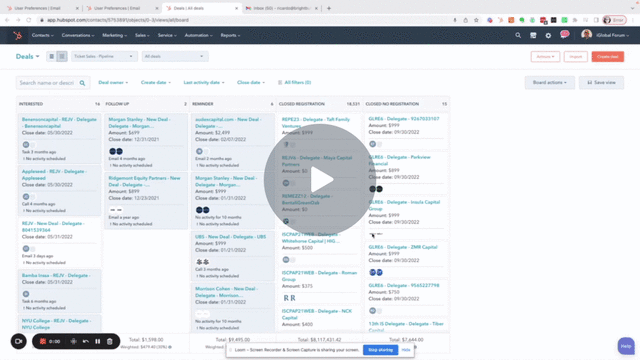Pause the Loom recording
640x360 pixels.
pyautogui.click(x=98, y=341)
